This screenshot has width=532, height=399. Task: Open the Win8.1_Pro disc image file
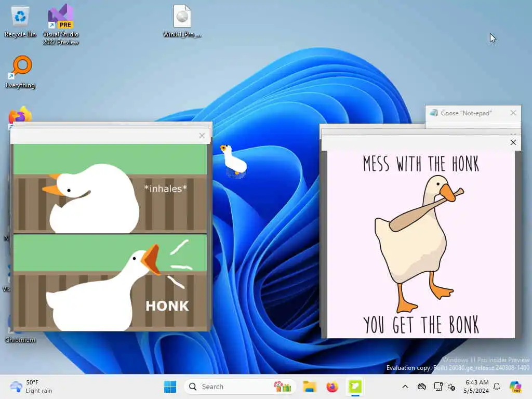click(182, 21)
